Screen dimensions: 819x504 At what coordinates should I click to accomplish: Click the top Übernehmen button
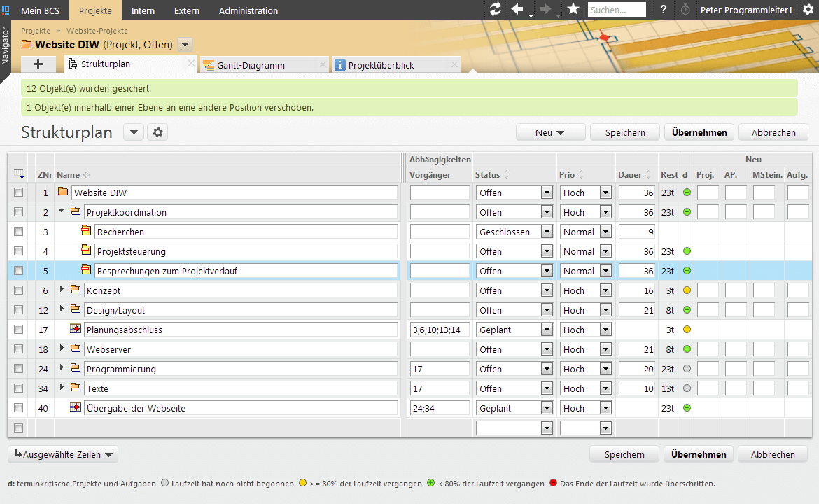[699, 132]
